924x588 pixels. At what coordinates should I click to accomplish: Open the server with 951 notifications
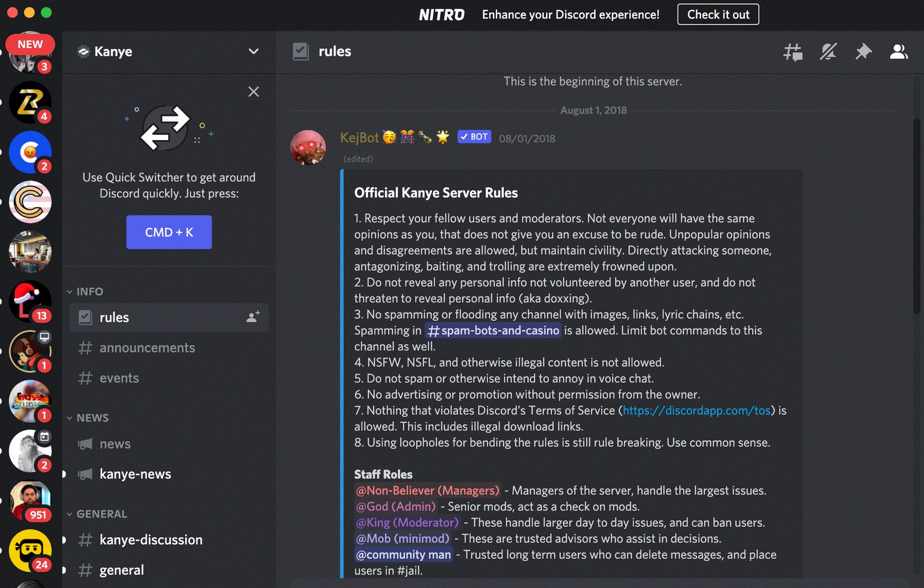[30, 500]
